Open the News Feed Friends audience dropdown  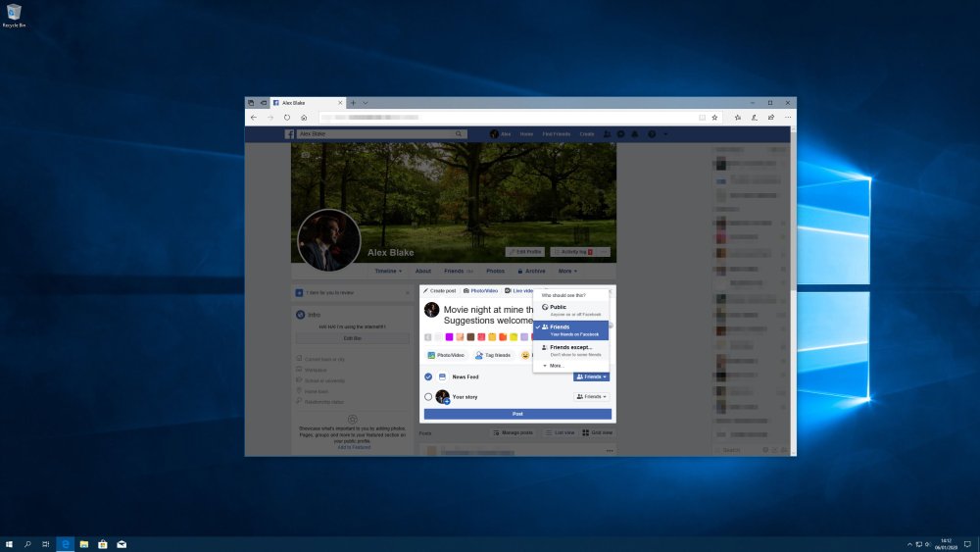[x=591, y=376]
